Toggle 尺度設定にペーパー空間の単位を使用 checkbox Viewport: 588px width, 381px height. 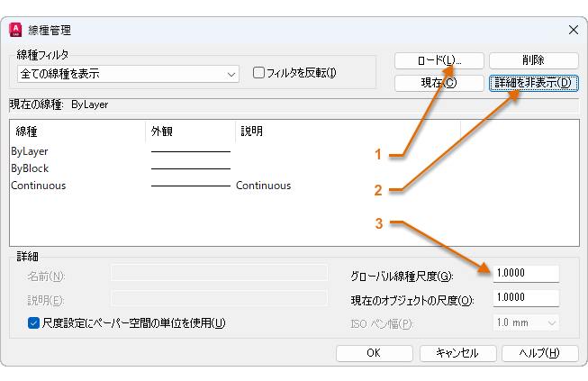point(33,323)
